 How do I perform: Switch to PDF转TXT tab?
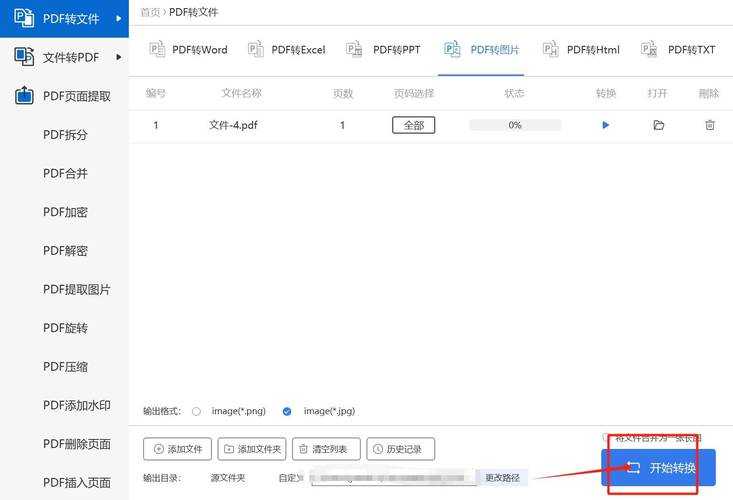click(x=678, y=50)
